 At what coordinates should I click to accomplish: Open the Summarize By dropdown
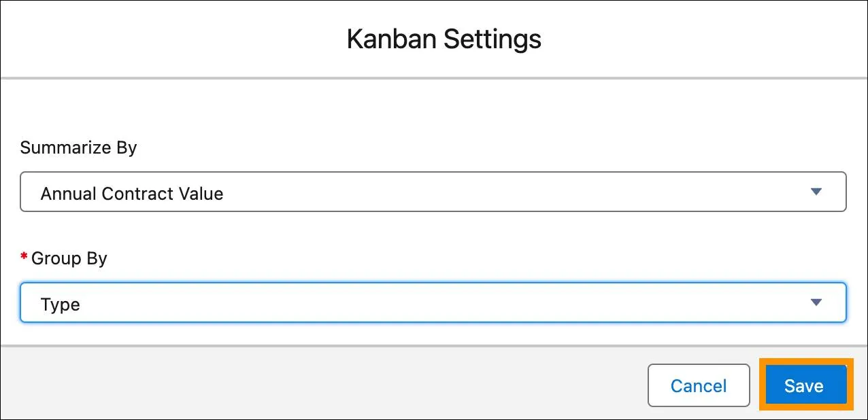[x=433, y=192]
